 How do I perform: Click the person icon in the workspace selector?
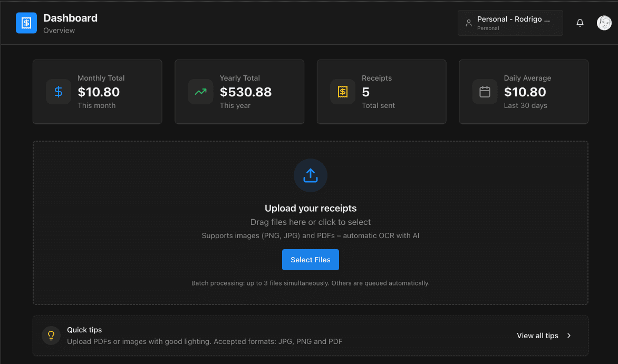(469, 23)
